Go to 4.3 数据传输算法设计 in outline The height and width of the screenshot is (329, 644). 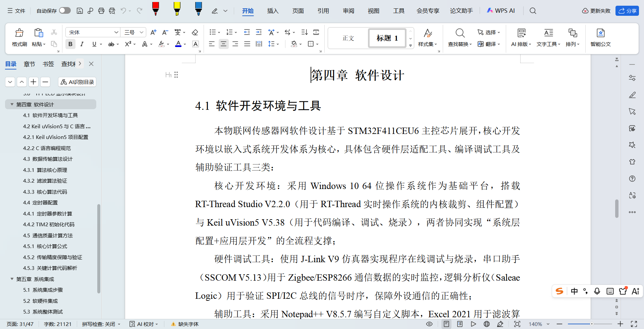coord(48,159)
